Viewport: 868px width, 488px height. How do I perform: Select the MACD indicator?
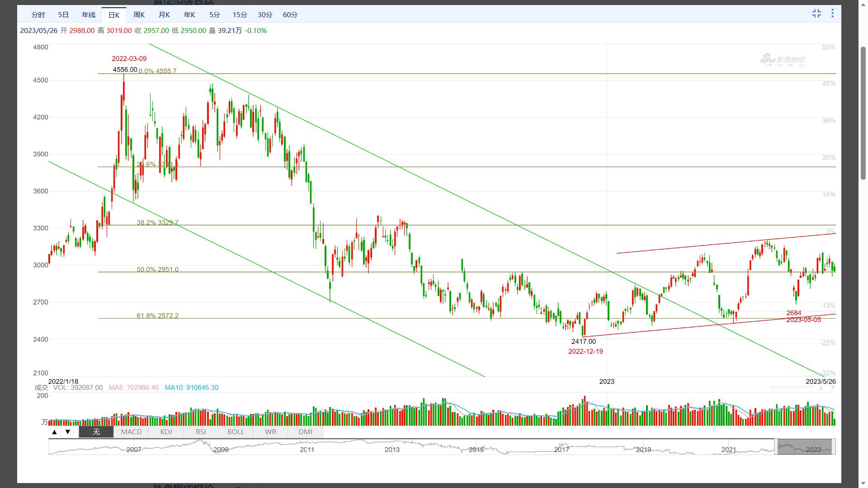click(x=131, y=432)
